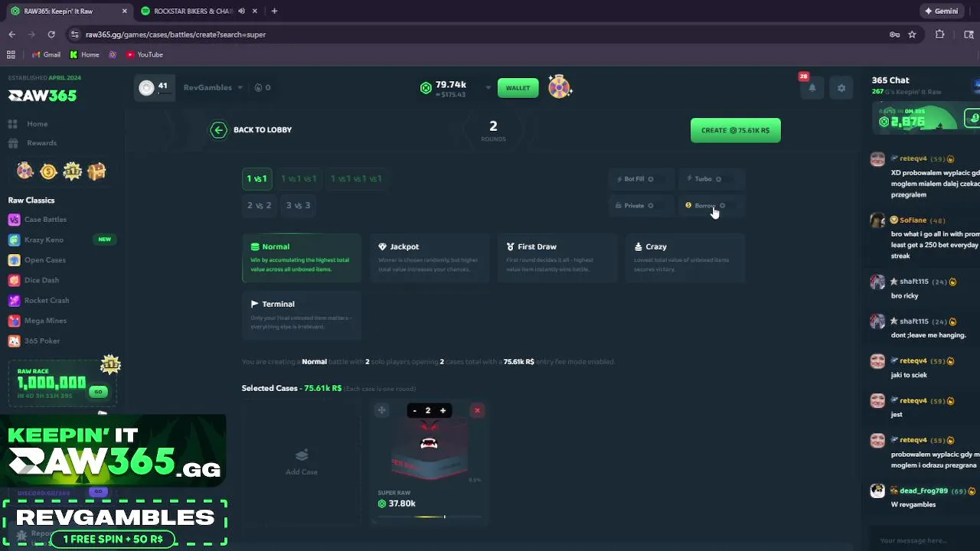This screenshot has width=980, height=551.
Task: Decrease Super Raw case quantity
Action: (414, 411)
